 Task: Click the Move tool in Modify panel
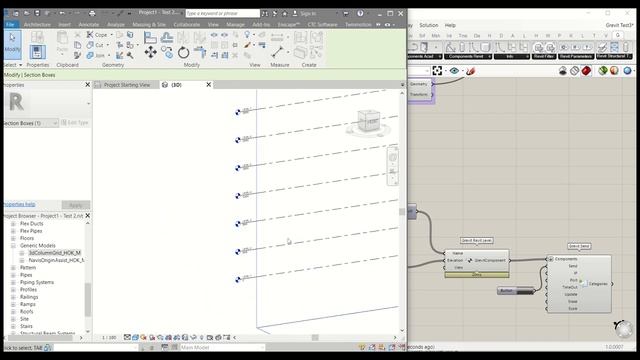pos(151,52)
